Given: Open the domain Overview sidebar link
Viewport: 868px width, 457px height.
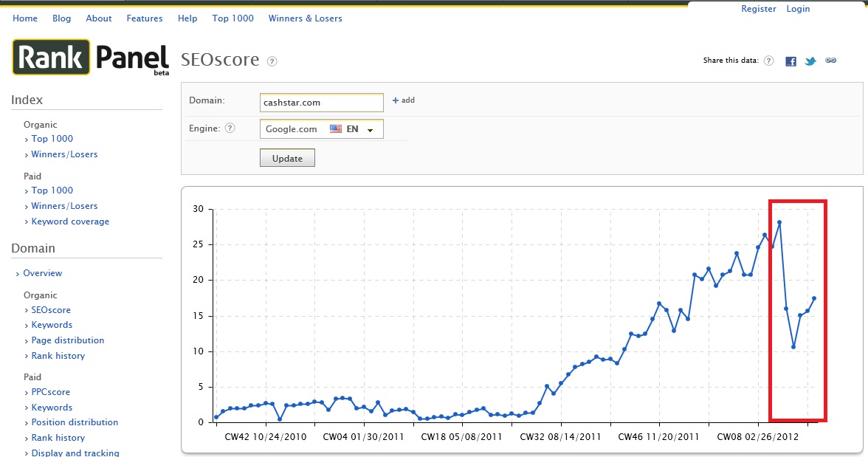Looking at the screenshot, I should (42, 273).
